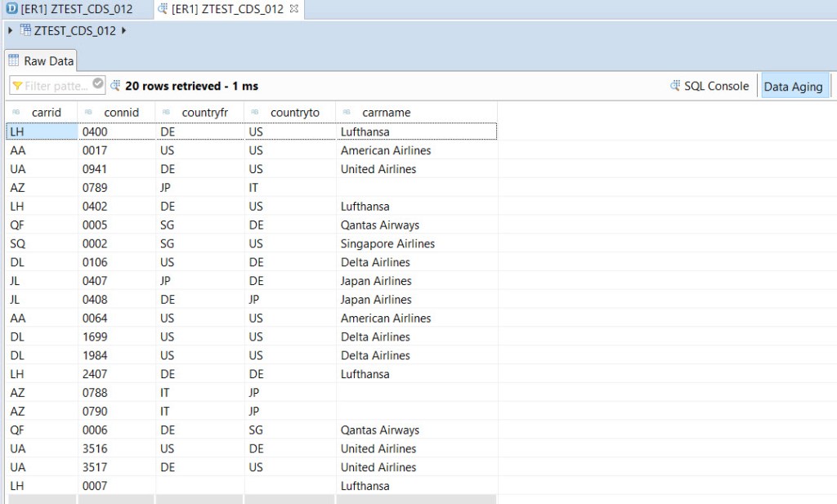This screenshot has height=504, width=837.
Task: Click the AB type icon on the connid column
Action: (x=86, y=112)
